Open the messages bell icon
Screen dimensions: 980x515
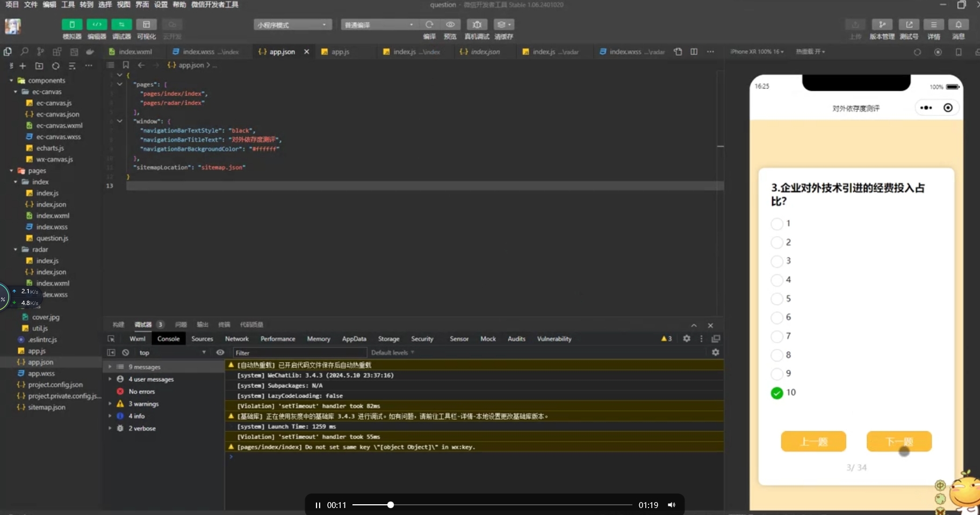tap(959, 25)
